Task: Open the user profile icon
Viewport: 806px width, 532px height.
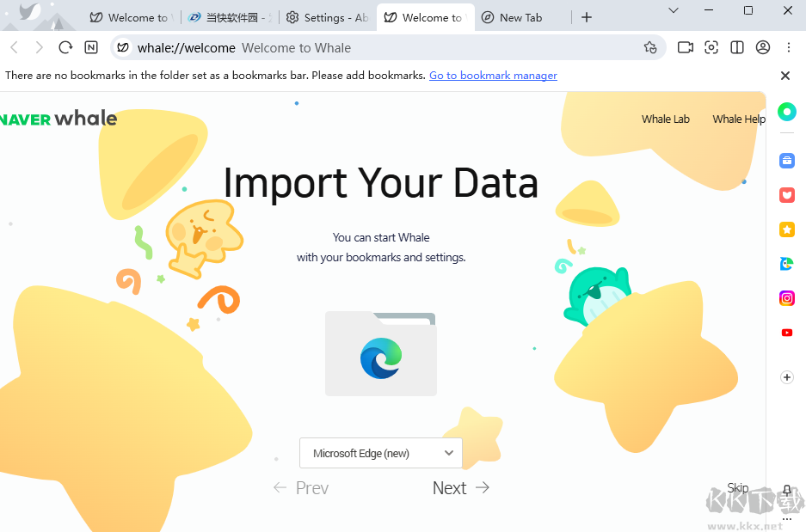Action: tap(763, 48)
